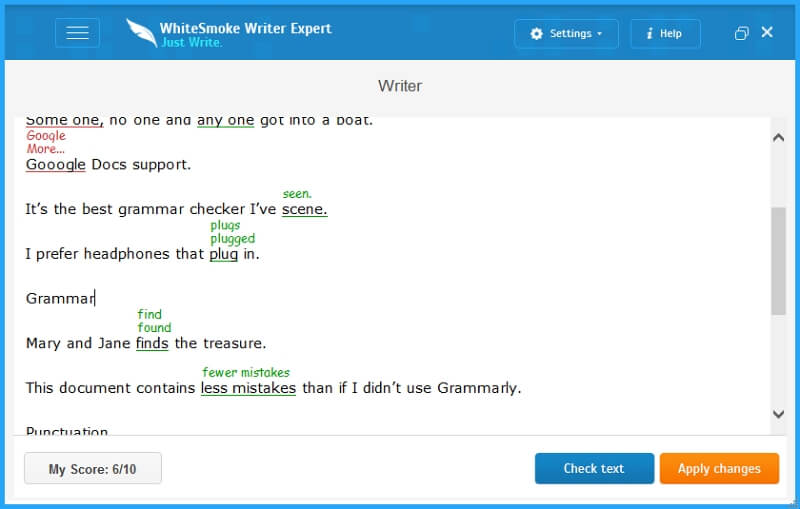Open the Settings dropdown
800x509 pixels.
click(566, 33)
